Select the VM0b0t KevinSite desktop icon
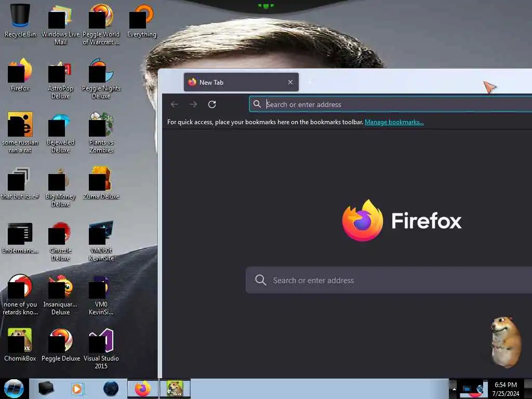 (101, 241)
